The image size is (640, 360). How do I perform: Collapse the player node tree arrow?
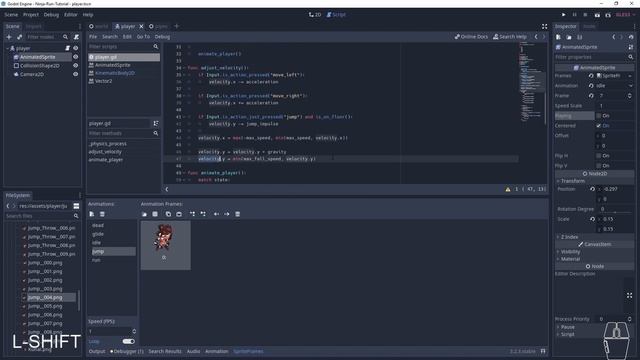click(x=7, y=48)
